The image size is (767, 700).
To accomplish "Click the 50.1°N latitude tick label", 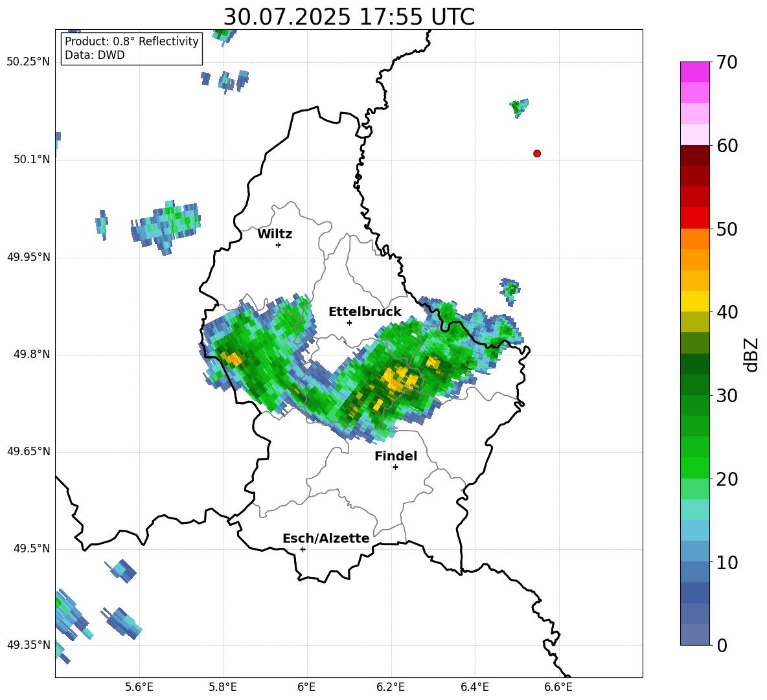I will click(x=32, y=159).
